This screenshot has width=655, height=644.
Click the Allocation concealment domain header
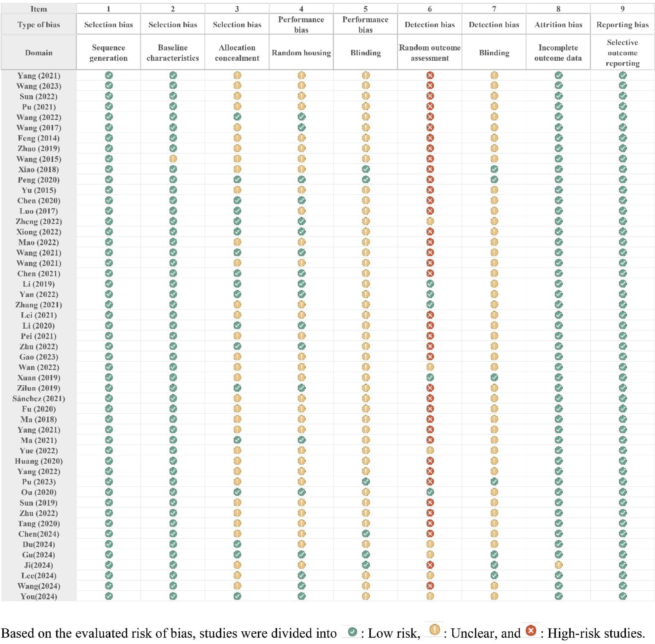pos(237,53)
